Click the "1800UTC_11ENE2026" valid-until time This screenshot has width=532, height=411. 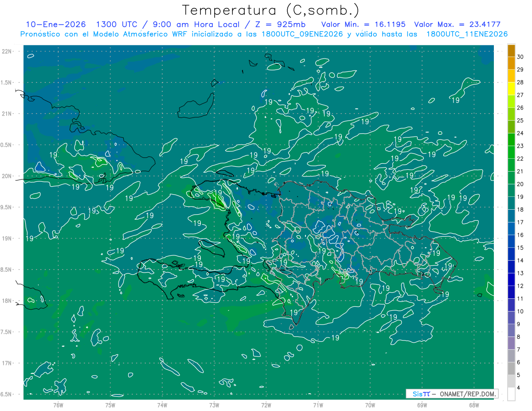tap(467, 34)
